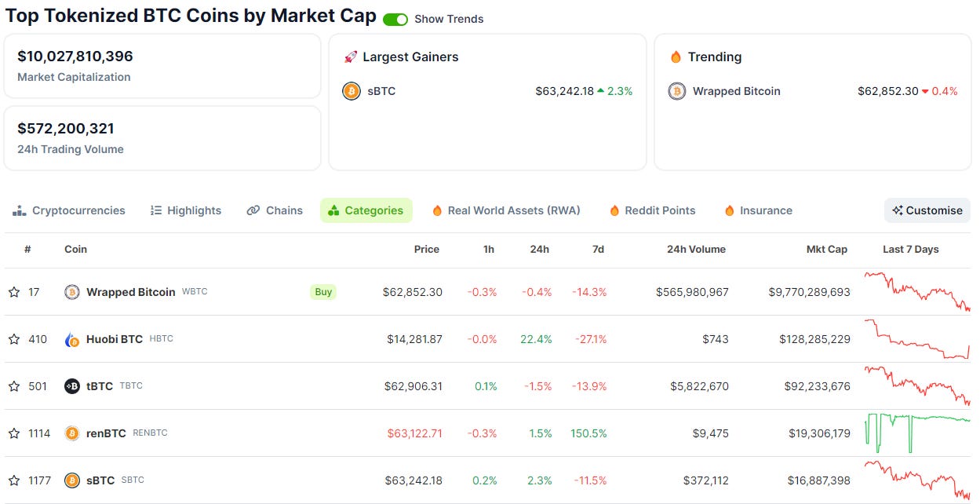Image resolution: width=980 pixels, height=504 pixels.
Task: Click Huobi BTC 22.4% 24h change
Action: [x=536, y=339]
